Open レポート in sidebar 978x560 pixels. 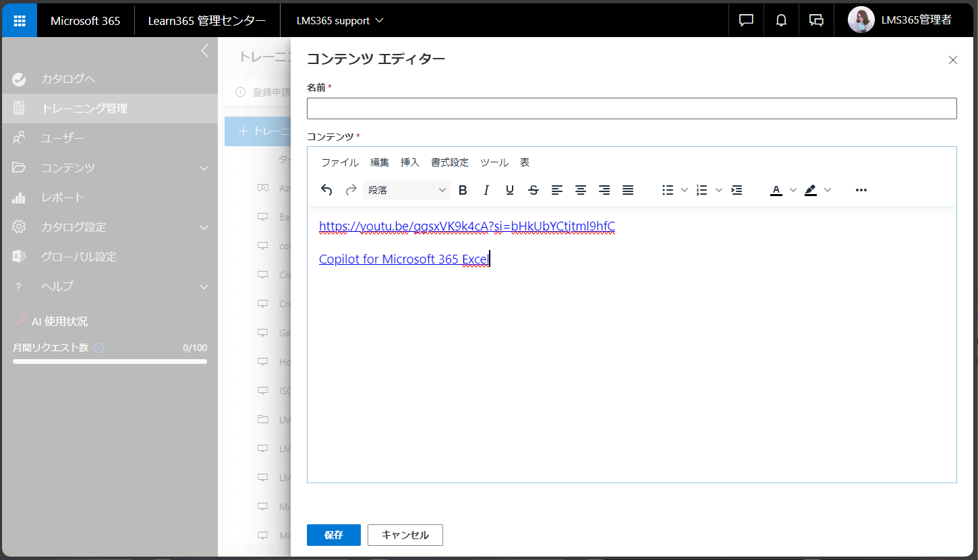coord(109,197)
